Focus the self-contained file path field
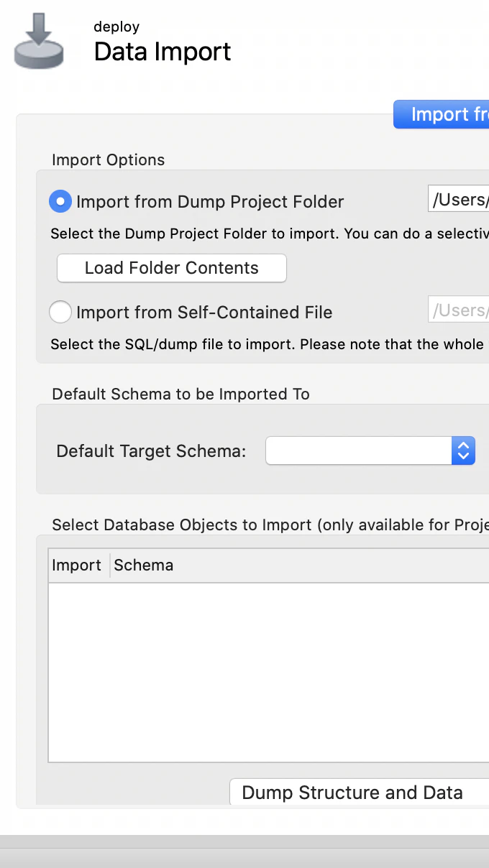 460,310
